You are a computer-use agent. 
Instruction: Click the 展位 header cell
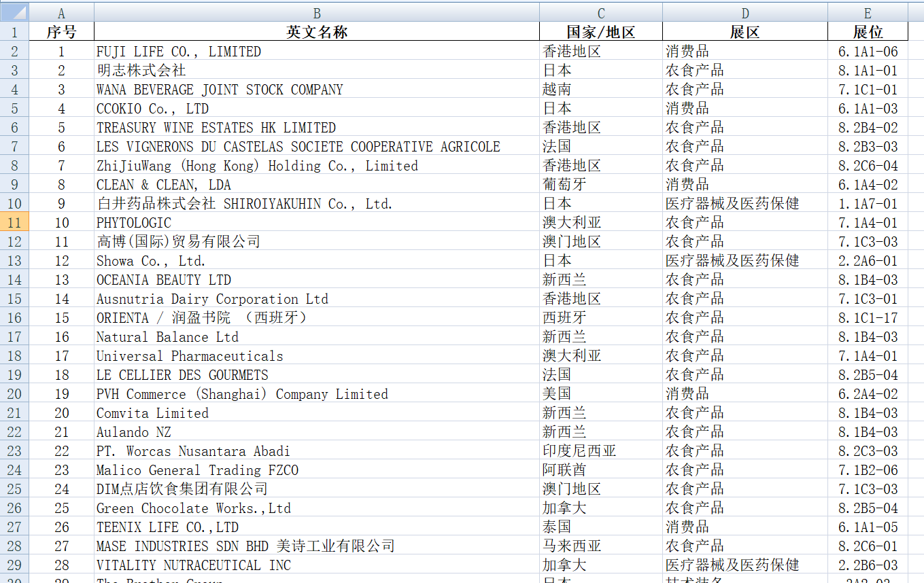pos(868,32)
